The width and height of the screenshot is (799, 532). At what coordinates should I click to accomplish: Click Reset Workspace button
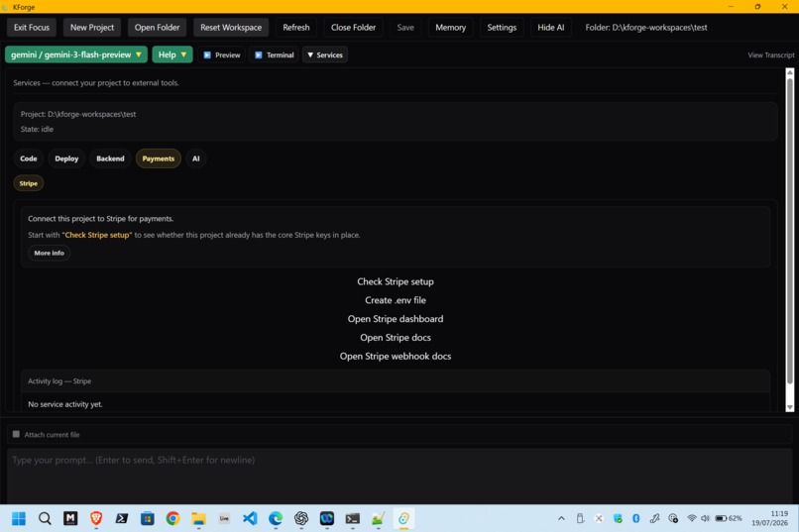231,28
